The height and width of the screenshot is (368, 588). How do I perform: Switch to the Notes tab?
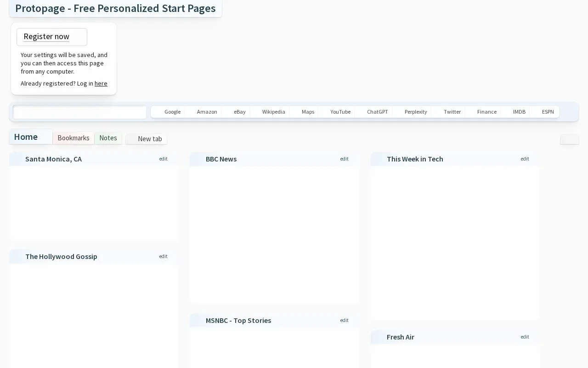point(108,138)
